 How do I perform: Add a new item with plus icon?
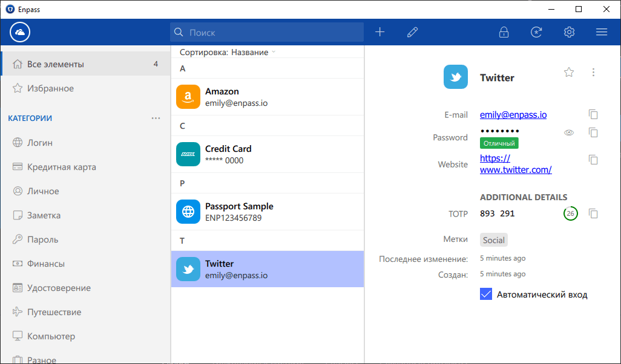tap(380, 32)
